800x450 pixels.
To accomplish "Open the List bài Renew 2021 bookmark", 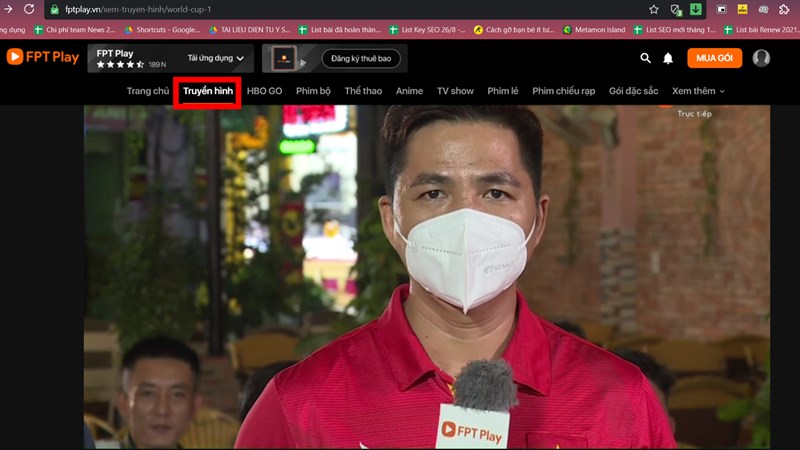I will 762,30.
